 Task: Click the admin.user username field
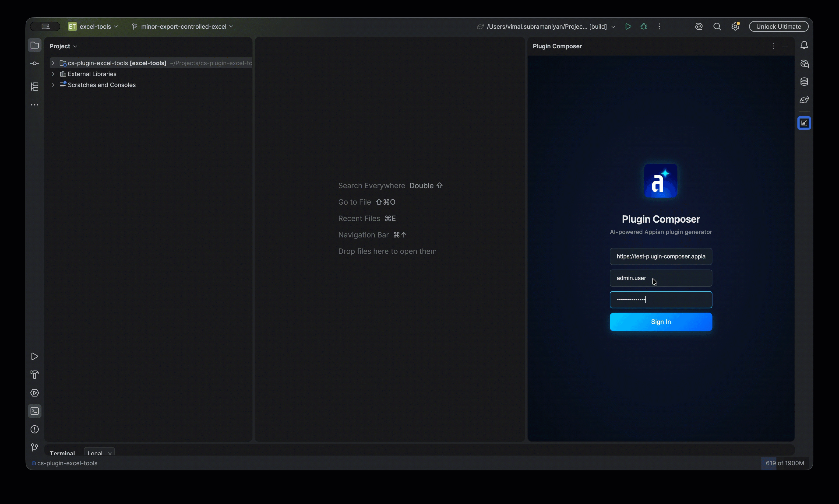tap(661, 278)
